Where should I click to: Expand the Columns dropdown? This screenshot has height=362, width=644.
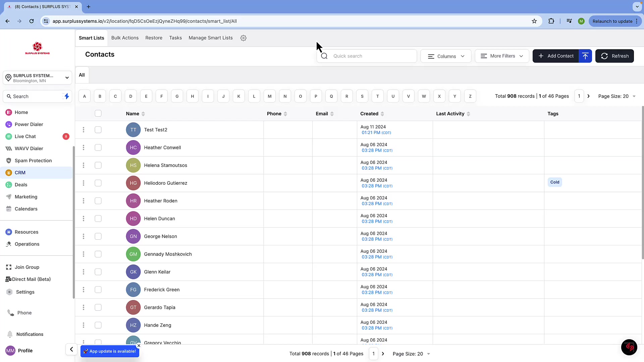pos(446,56)
